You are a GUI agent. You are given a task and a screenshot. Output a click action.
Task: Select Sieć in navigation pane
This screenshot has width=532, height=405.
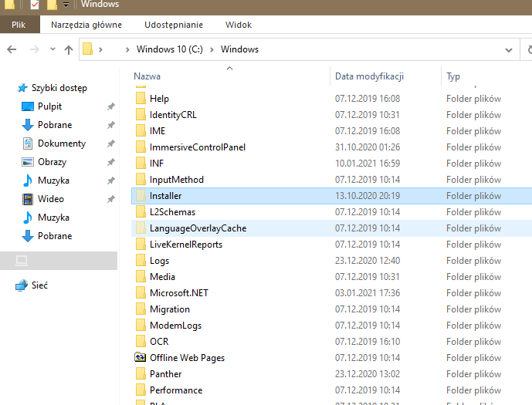[x=39, y=285]
